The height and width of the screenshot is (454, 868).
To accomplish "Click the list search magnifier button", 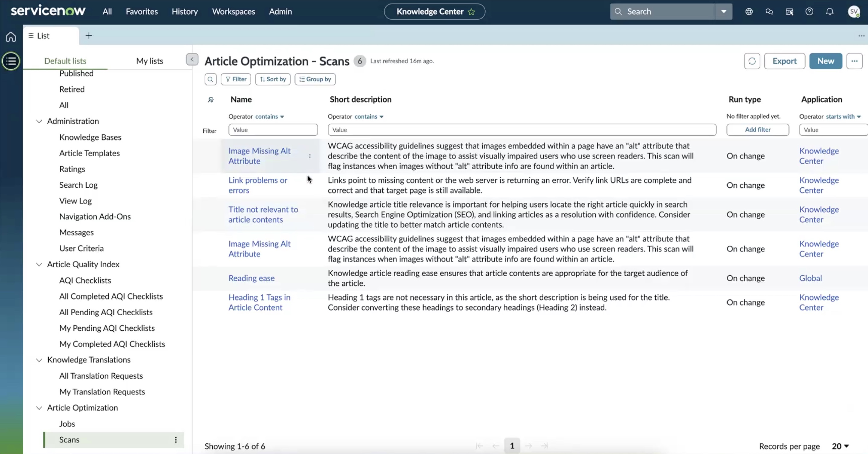I will (210, 79).
